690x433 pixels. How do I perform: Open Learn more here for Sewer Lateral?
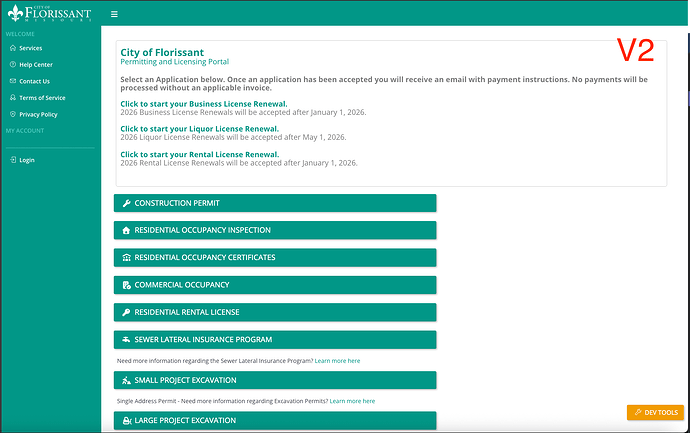(337, 361)
